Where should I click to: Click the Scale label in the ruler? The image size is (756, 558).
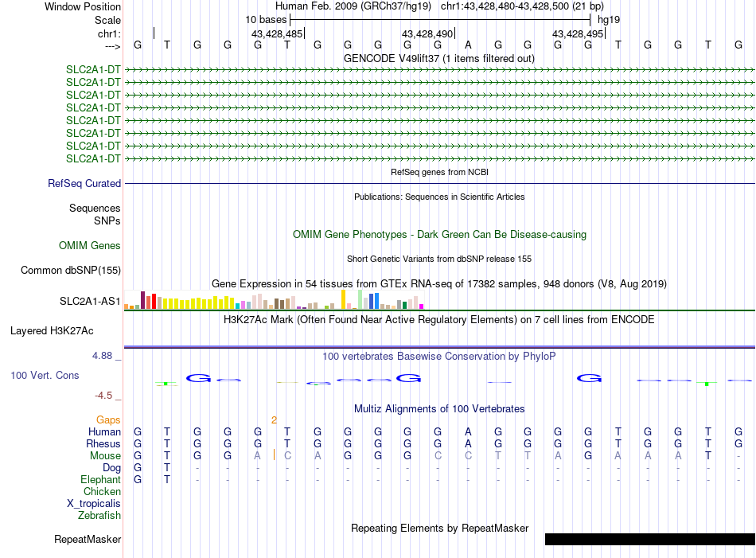[x=107, y=20]
